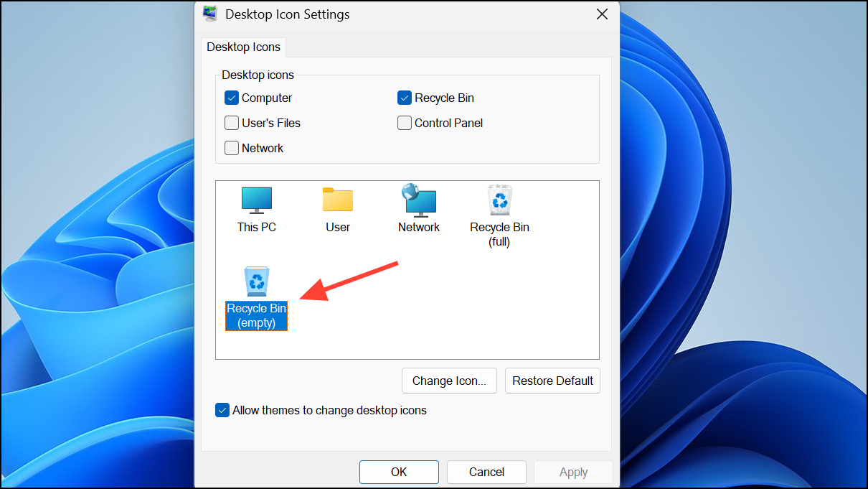Disable the Recycle Bin desktop icon
Screen dimensions: 868x489
point(405,98)
